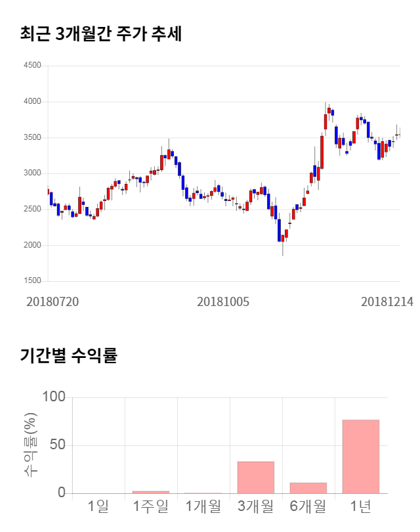The height and width of the screenshot is (532, 420).
Task: Select the 6개월 return bar
Action: (308, 487)
